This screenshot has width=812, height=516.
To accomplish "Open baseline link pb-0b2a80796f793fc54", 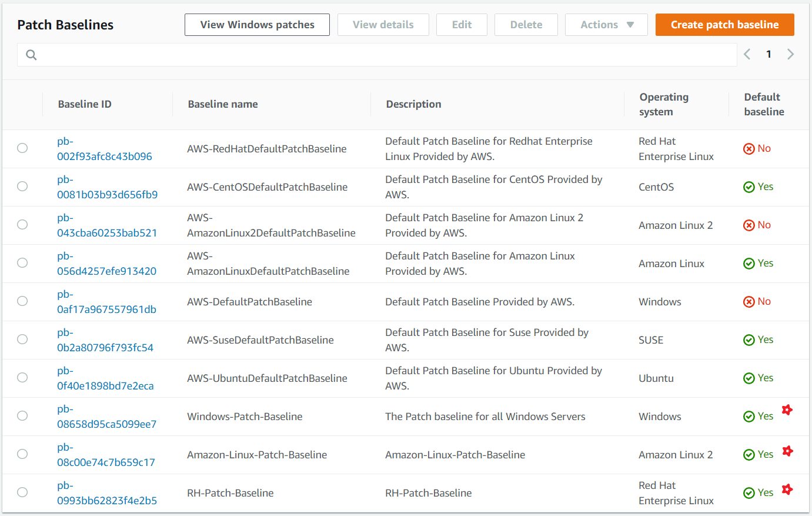I will click(x=105, y=340).
